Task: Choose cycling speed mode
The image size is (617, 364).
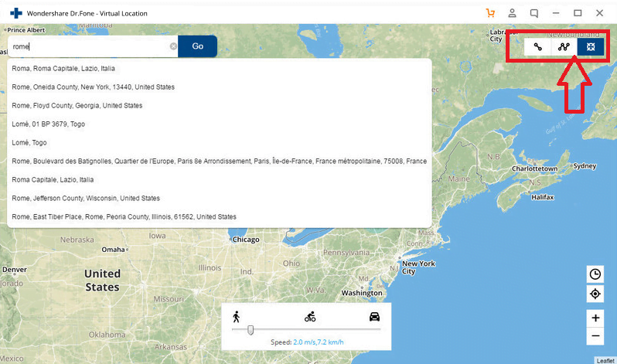Action: click(x=310, y=316)
